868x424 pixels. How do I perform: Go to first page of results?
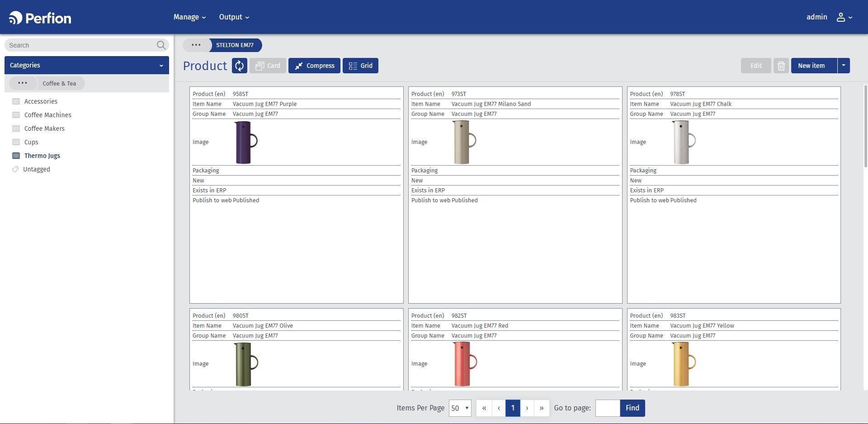coord(484,408)
